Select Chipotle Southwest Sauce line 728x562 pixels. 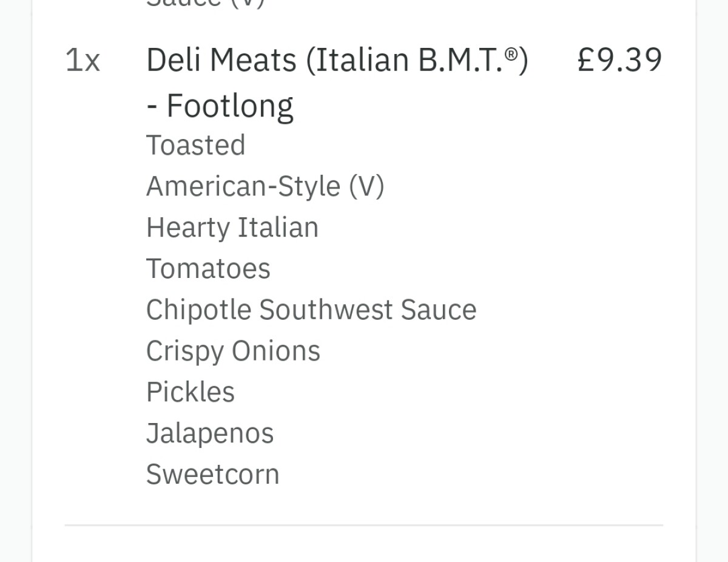311,310
